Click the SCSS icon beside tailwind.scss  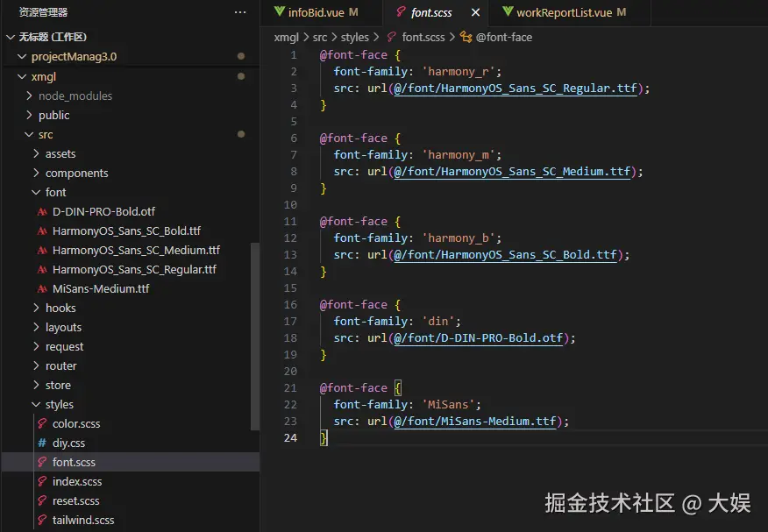pyautogui.click(x=40, y=520)
